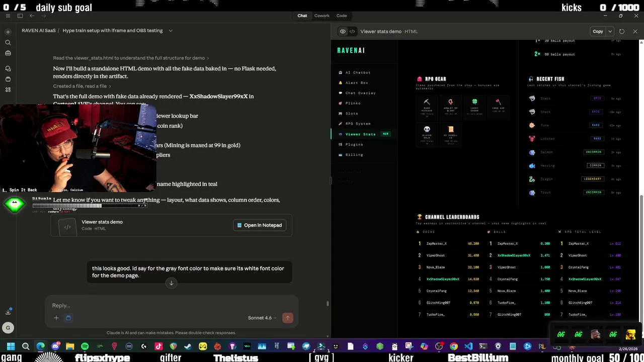Click the RAVENAI logo
This screenshot has height=362, width=644.
pyautogui.click(x=351, y=50)
